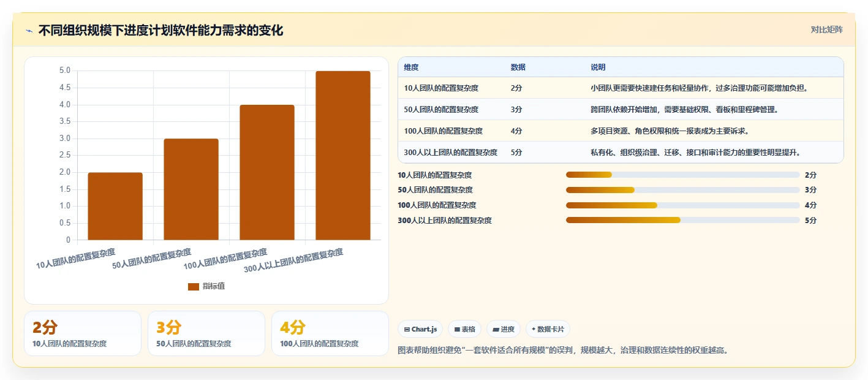Click the 5分 value after progress bar
The image size is (868, 380).
pyautogui.click(x=810, y=221)
